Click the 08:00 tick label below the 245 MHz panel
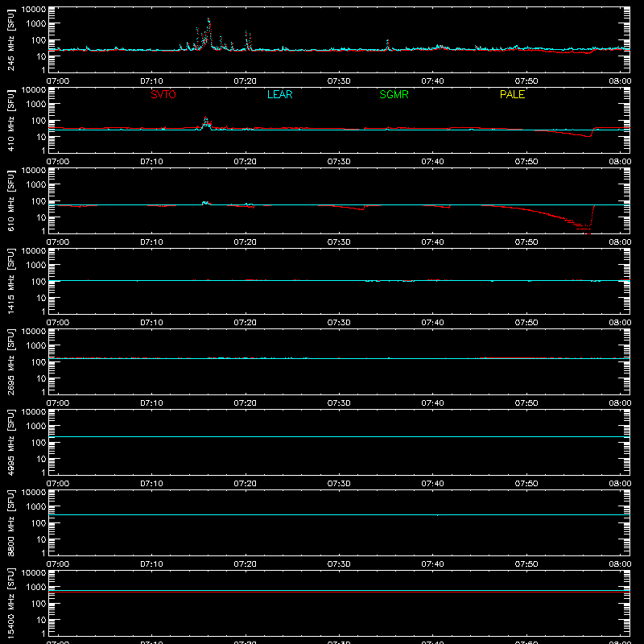The width and height of the screenshot is (644, 644). pyautogui.click(x=620, y=81)
